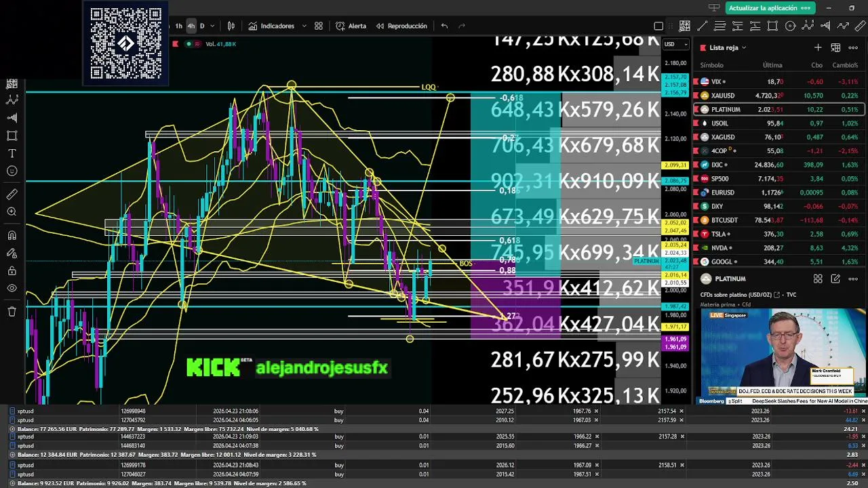The height and width of the screenshot is (488, 868).
Task: Select the rectangle shape tool in top toolbar
Action: click(x=772, y=26)
